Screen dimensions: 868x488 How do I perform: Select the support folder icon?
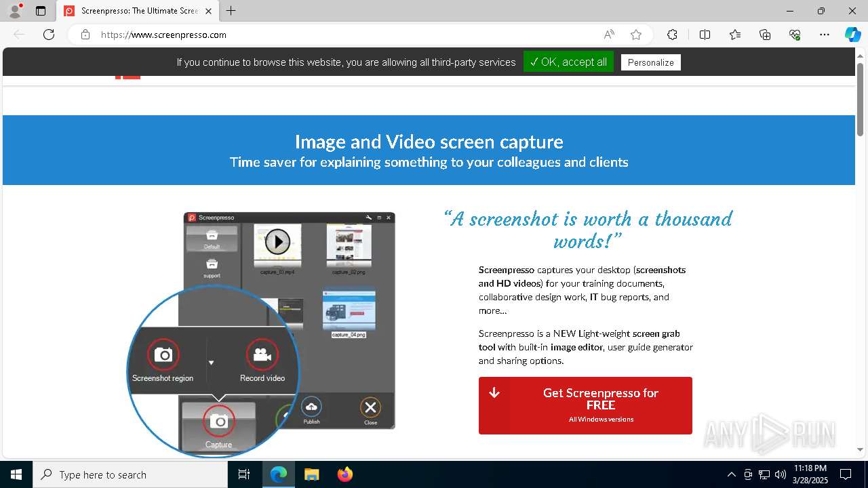click(x=212, y=264)
